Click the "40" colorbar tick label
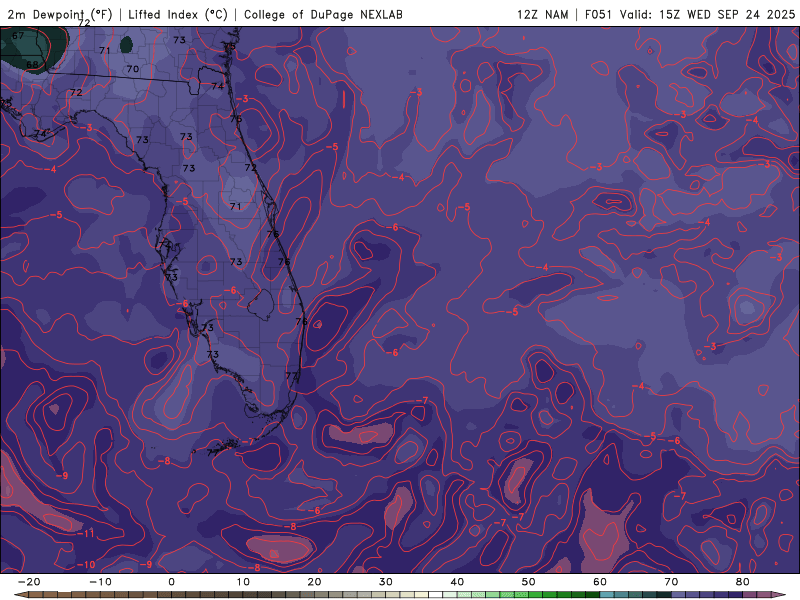 point(457,582)
